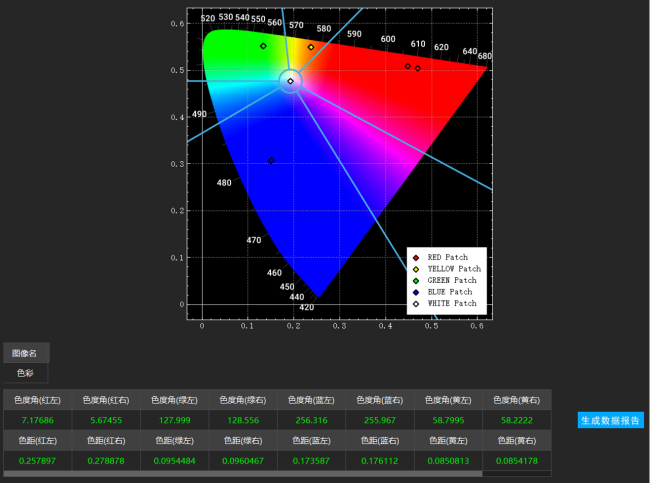Click the yellow patch marker on the diagram
Viewport: 650px width, 483px height.
tap(311, 47)
